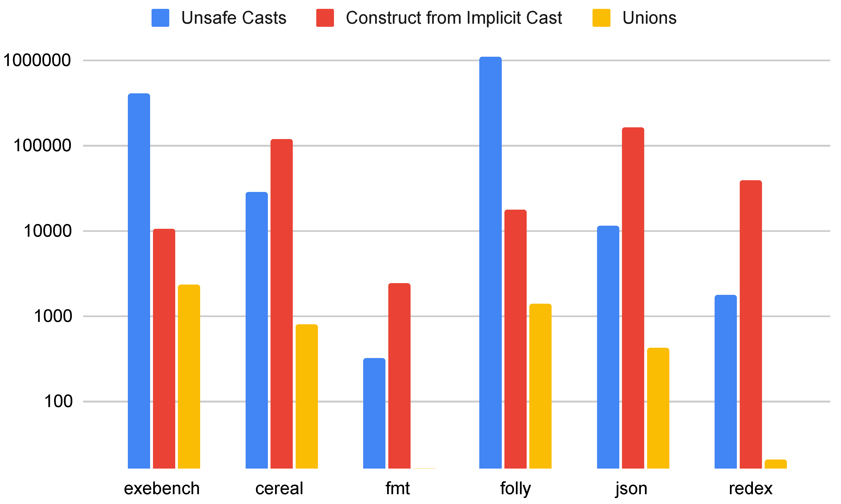841x504 pixels.
Task: Click the yellow Unions legend swatch
Action: (x=601, y=18)
